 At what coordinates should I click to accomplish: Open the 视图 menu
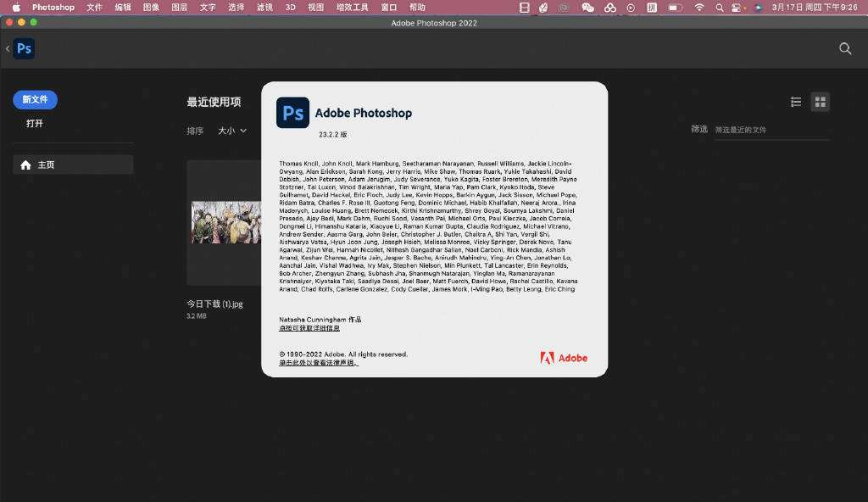(315, 7)
